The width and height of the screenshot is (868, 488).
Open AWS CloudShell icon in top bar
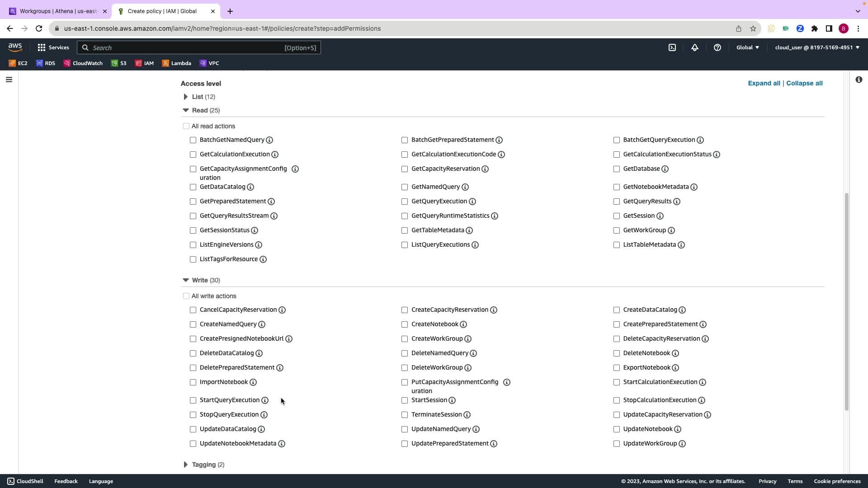pyautogui.click(x=672, y=47)
